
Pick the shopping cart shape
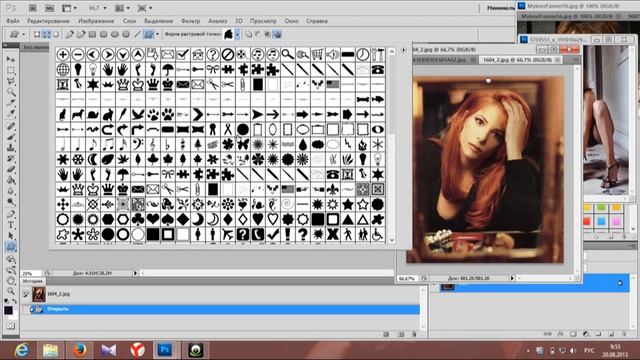tap(318, 54)
